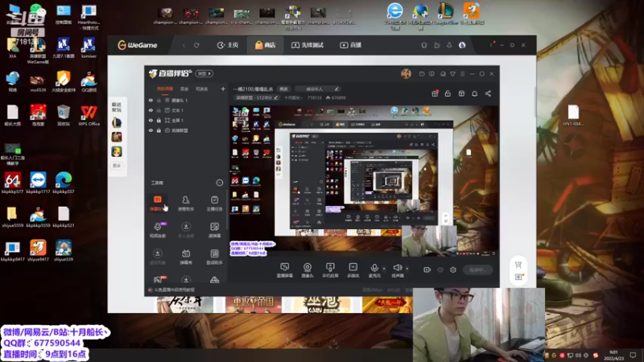
Task: Toggle lock on 摄像头 1 source
Action: [159, 100]
